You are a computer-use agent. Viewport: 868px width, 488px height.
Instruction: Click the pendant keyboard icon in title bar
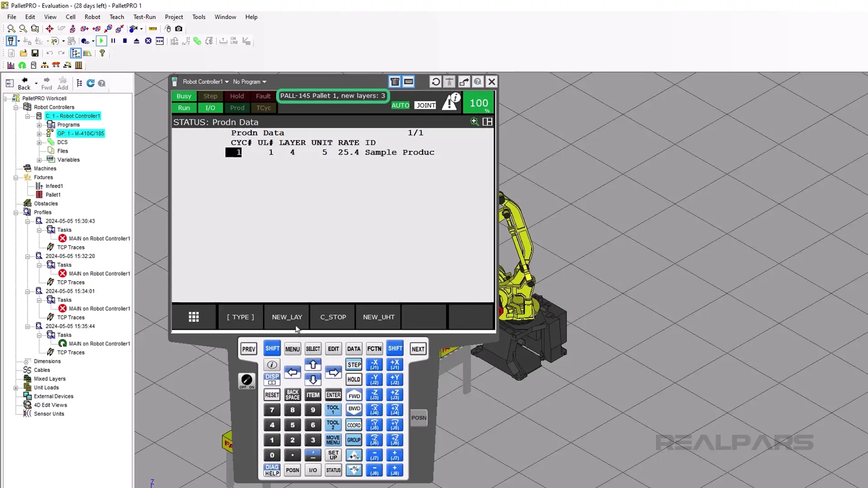click(409, 82)
